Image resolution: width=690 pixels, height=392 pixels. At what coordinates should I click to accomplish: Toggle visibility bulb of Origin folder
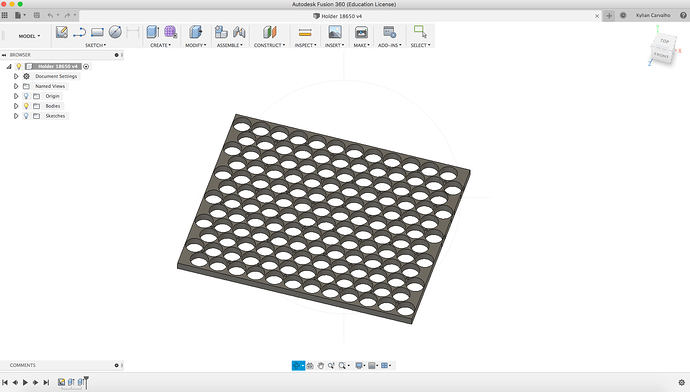[x=26, y=96]
